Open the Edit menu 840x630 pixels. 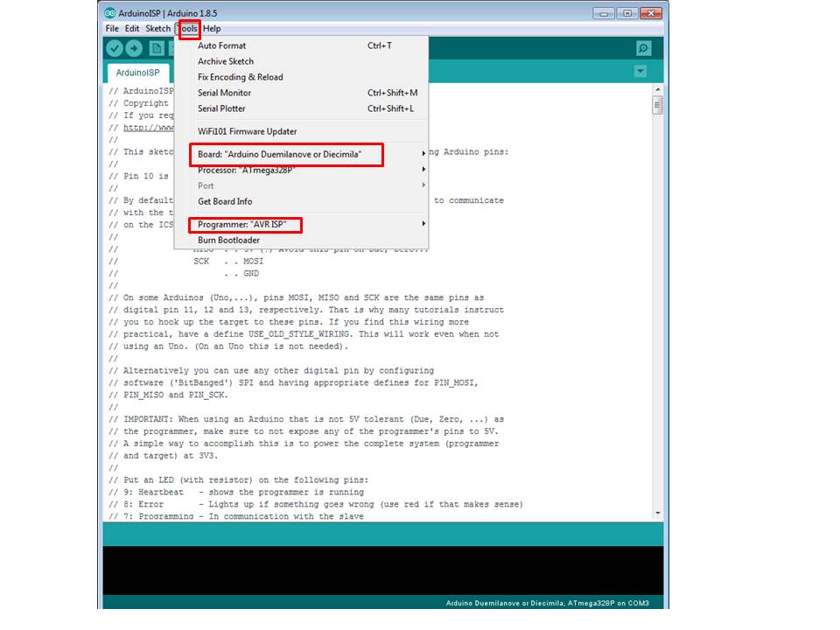132,28
